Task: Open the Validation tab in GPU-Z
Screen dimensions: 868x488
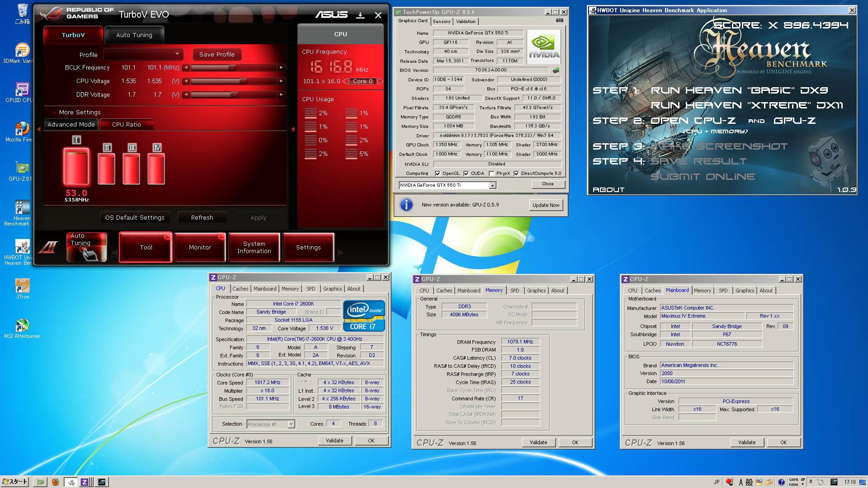Action: click(x=466, y=22)
